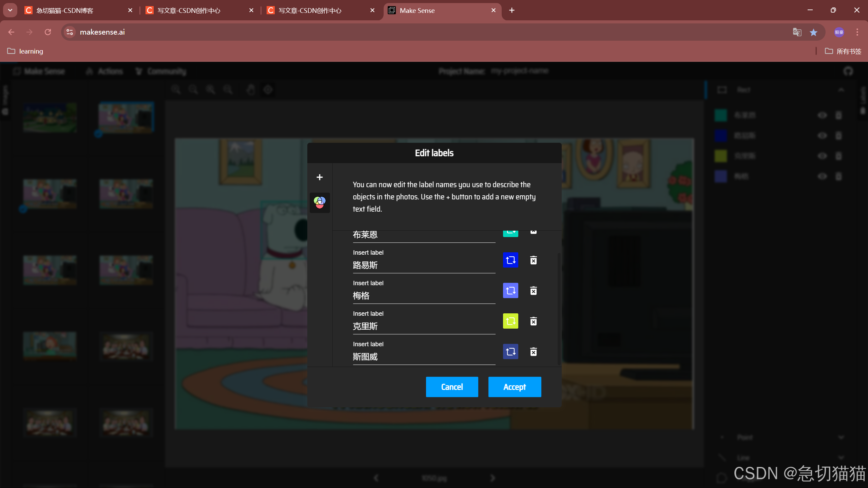
Task: Delete the 克里斯 label with trash icon
Action: tap(533, 321)
